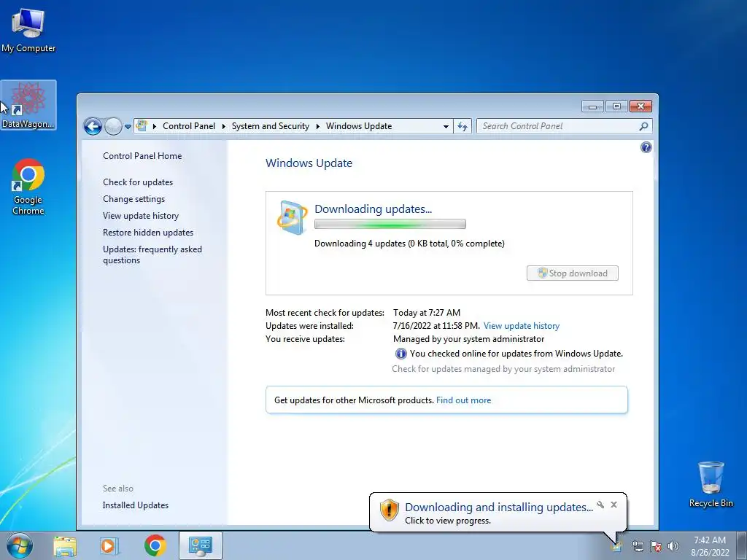Open the Google Chrome desktop shortcut

[x=28, y=187]
